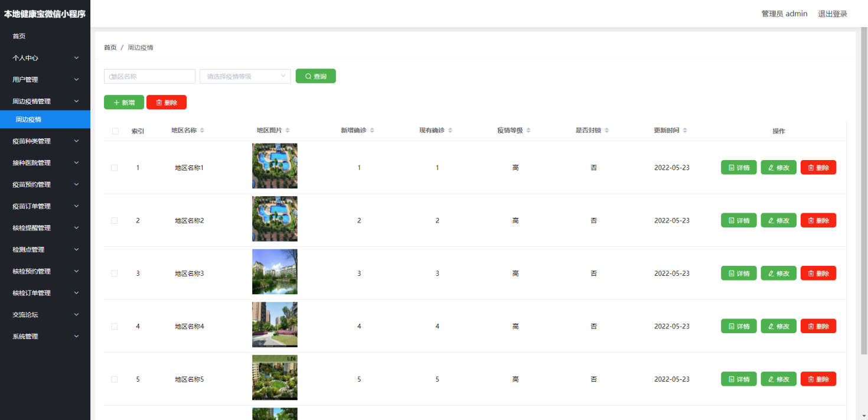
Task: Click 删除 for 地区名称5 row
Action: pos(818,379)
